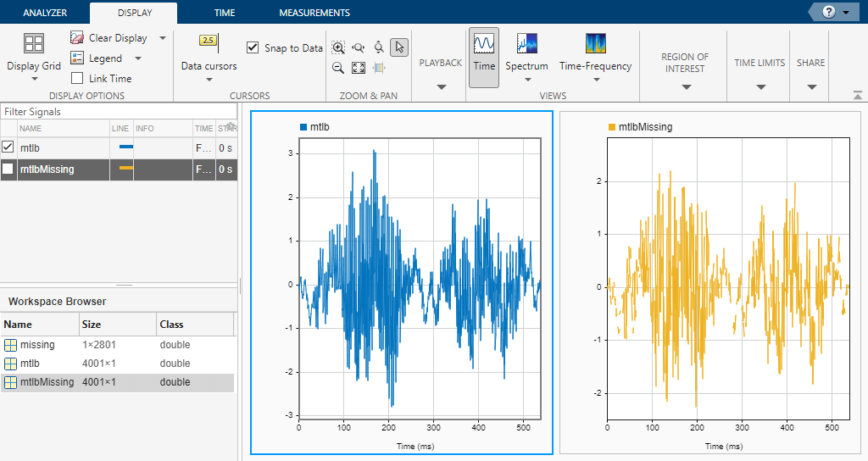868x461 pixels.
Task: Select the missing variable row 1×2801
Action: 117,345
